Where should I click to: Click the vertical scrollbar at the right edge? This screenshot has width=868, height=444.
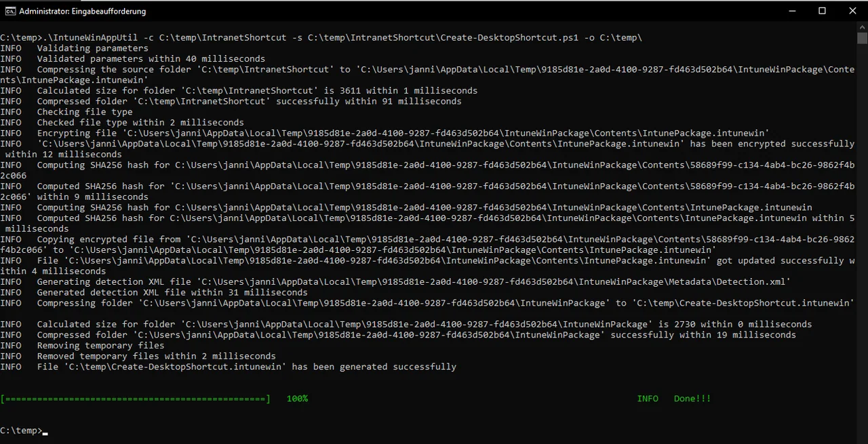(x=862, y=233)
